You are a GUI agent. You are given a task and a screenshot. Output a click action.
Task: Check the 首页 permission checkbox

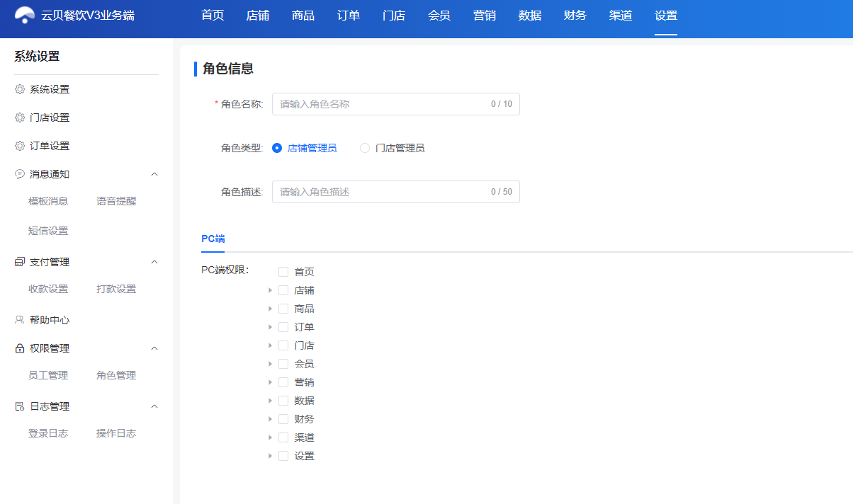coord(283,272)
